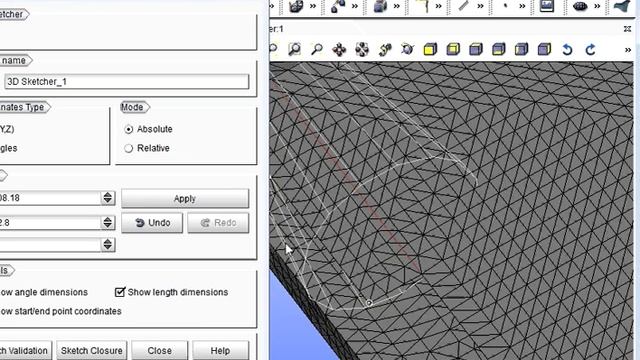
Task: Click the Close button in the sketcher dialog
Action: (160, 351)
